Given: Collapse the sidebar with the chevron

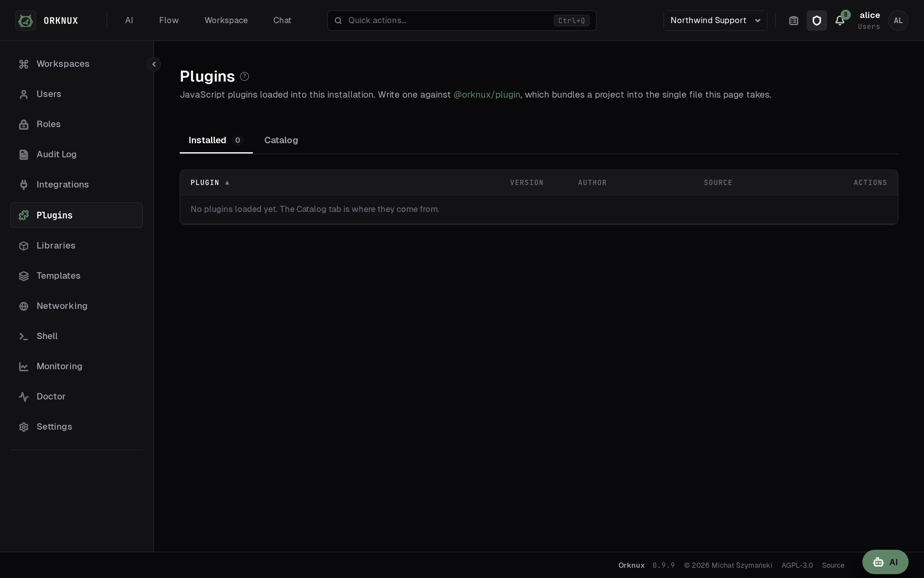Looking at the screenshot, I should (154, 64).
